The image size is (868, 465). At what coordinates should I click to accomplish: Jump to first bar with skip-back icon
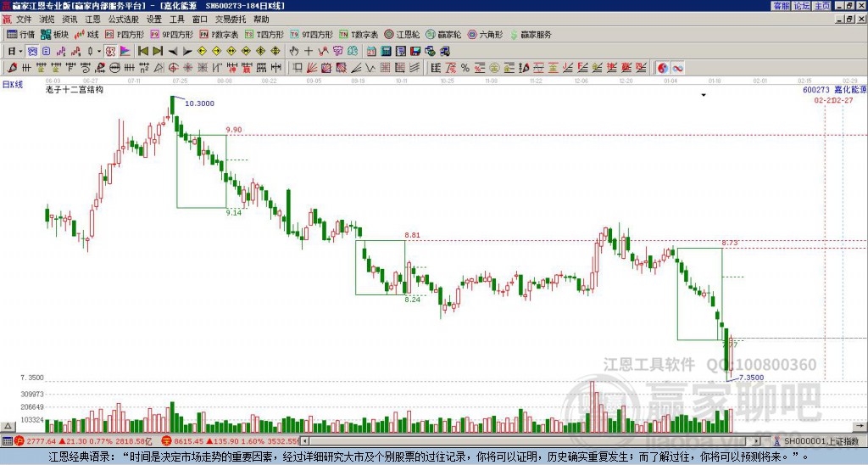click(142, 52)
